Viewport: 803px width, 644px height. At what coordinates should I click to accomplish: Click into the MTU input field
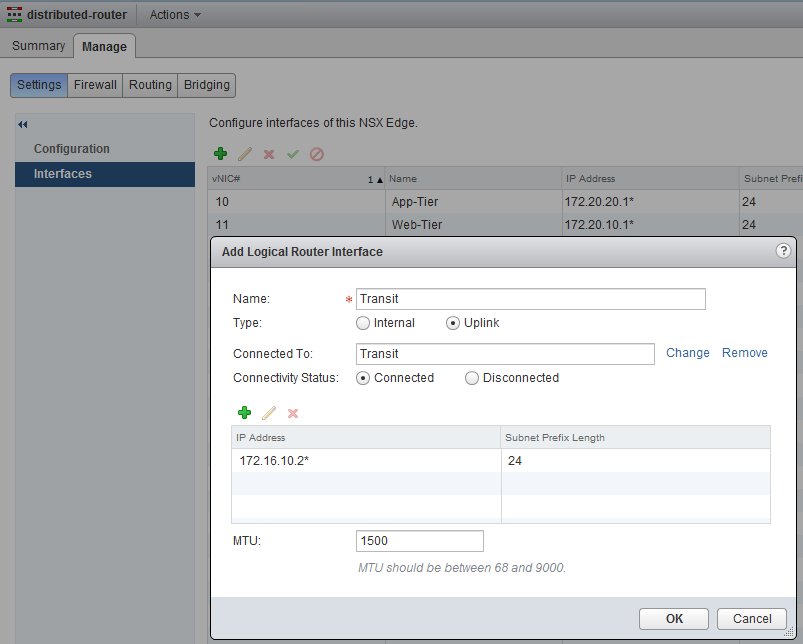coord(419,541)
